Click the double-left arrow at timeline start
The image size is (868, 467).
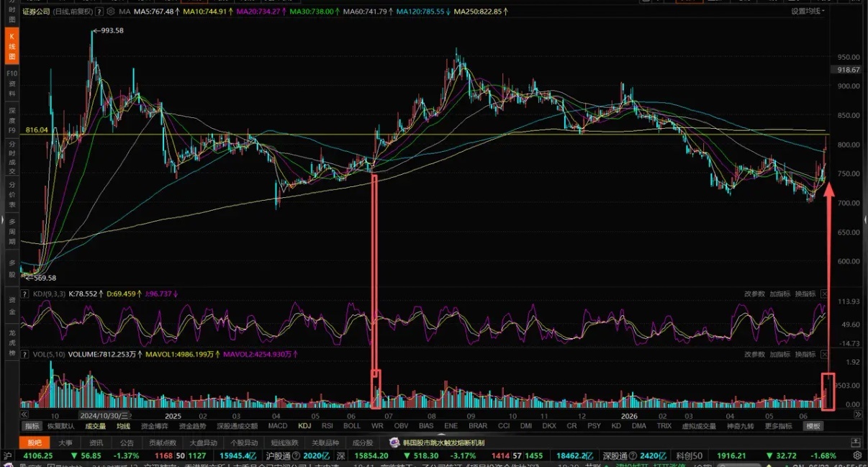click(24, 415)
